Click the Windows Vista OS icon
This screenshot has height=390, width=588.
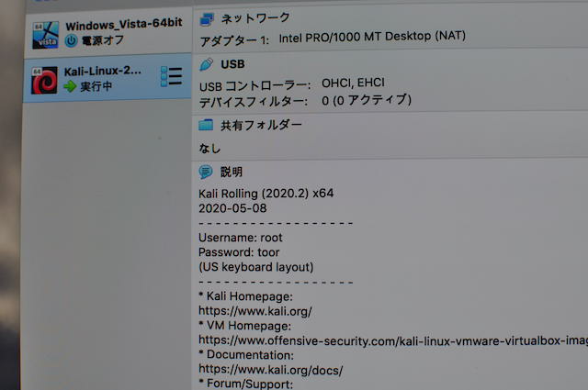pyautogui.click(x=45, y=35)
